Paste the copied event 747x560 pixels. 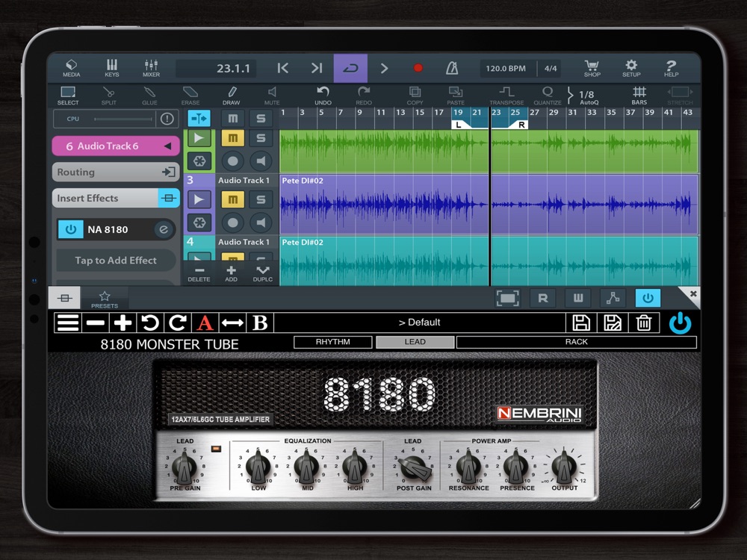pyautogui.click(x=456, y=96)
